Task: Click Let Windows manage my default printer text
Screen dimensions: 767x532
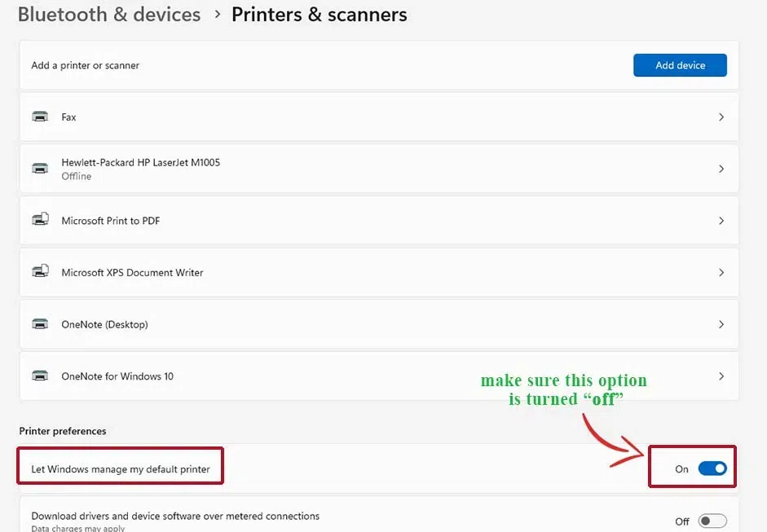Action: pos(121,469)
